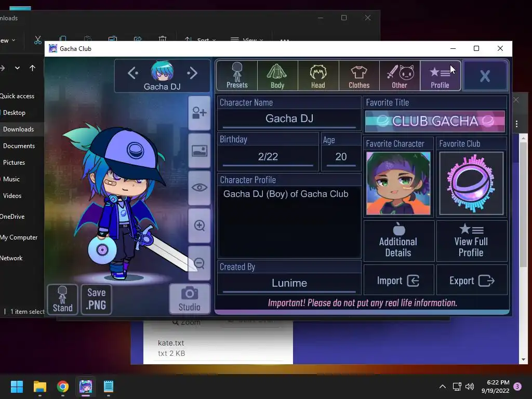The height and width of the screenshot is (399, 532).
Task: Select Quick access in File Explorer sidebar
Action: [x=17, y=96]
